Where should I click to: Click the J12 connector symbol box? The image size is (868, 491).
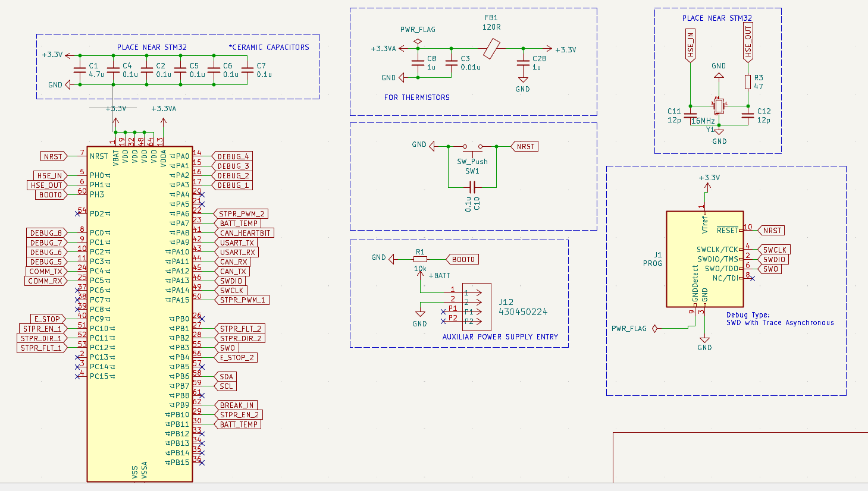point(477,307)
